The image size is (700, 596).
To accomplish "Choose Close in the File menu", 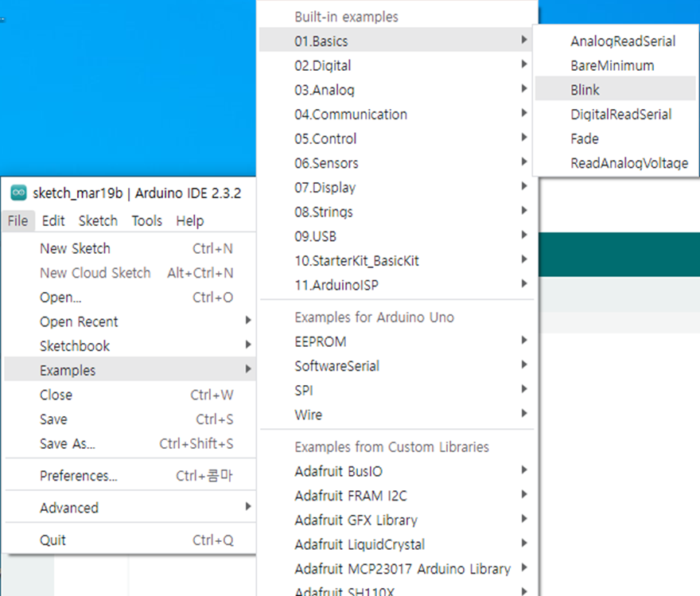I will point(130,395).
